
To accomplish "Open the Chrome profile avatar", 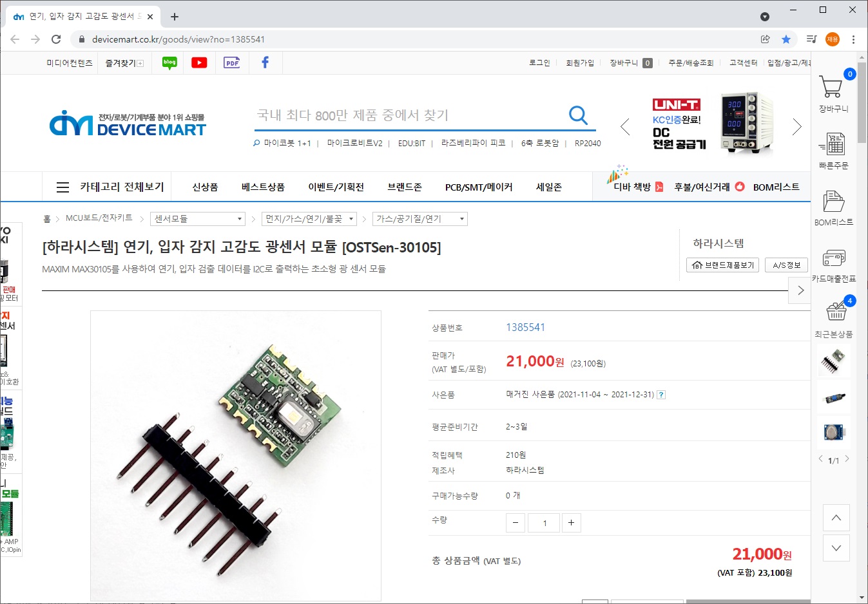I will point(833,39).
